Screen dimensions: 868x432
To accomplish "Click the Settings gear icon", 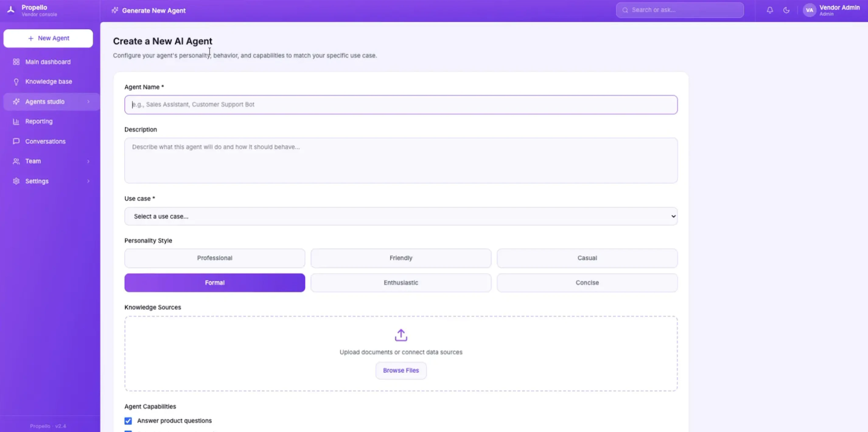I will [x=16, y=181].
